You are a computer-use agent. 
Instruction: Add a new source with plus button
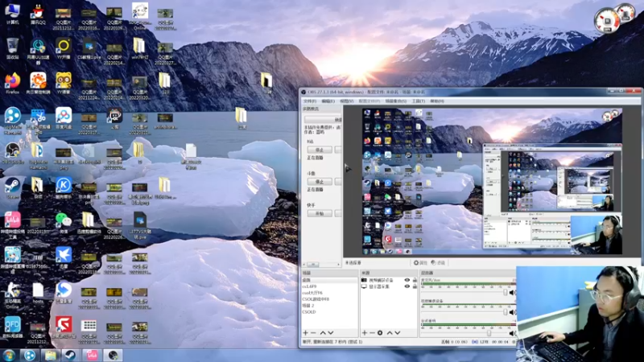(x=365, y=333)
